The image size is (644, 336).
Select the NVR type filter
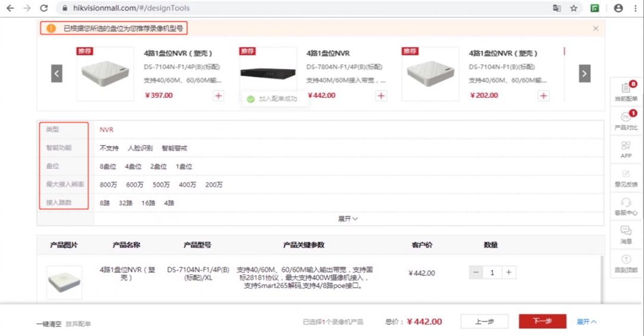pos(106,130)
